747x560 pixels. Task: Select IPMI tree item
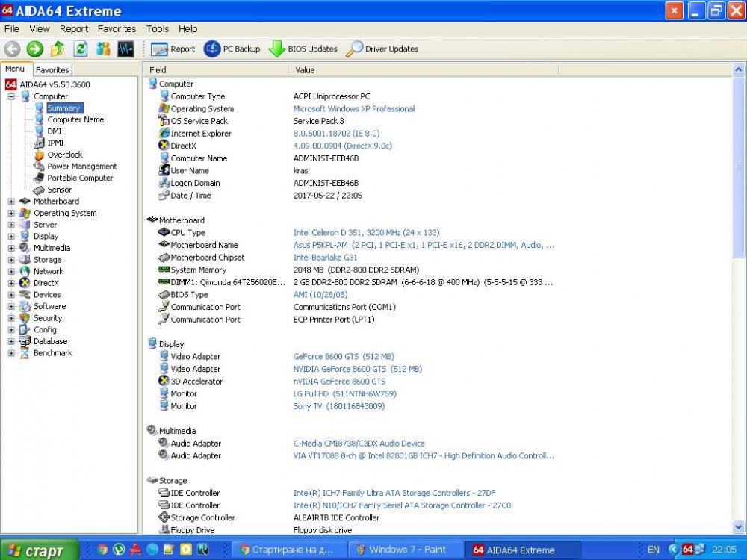55,143
